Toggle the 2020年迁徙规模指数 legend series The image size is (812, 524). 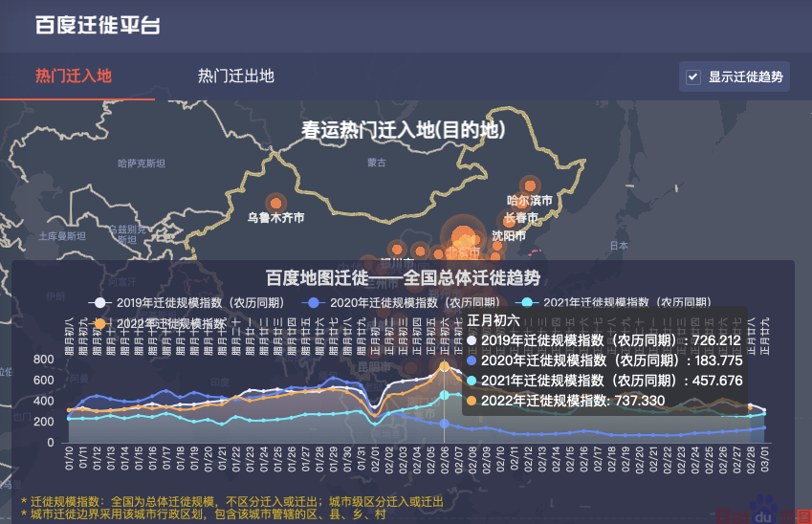tap(401, 302)
